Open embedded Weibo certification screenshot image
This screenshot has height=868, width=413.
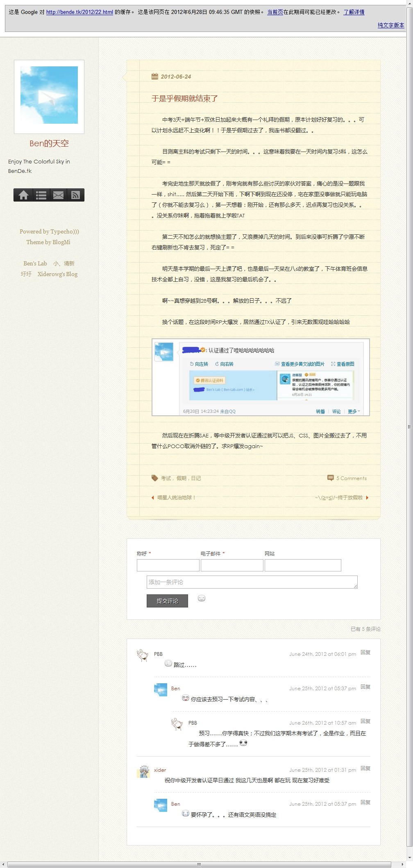click(x=261, y=377)
